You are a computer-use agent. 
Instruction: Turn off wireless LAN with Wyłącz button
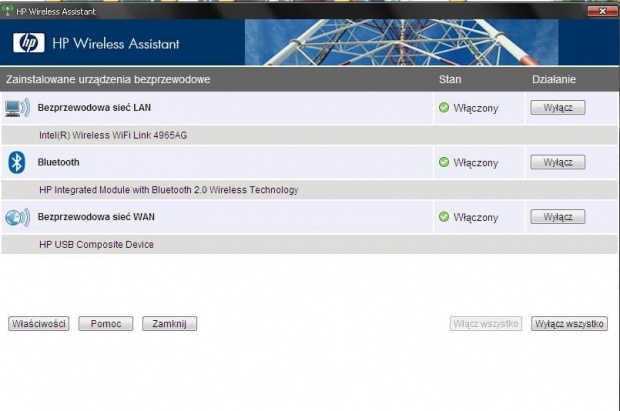[x=558, y=108]
